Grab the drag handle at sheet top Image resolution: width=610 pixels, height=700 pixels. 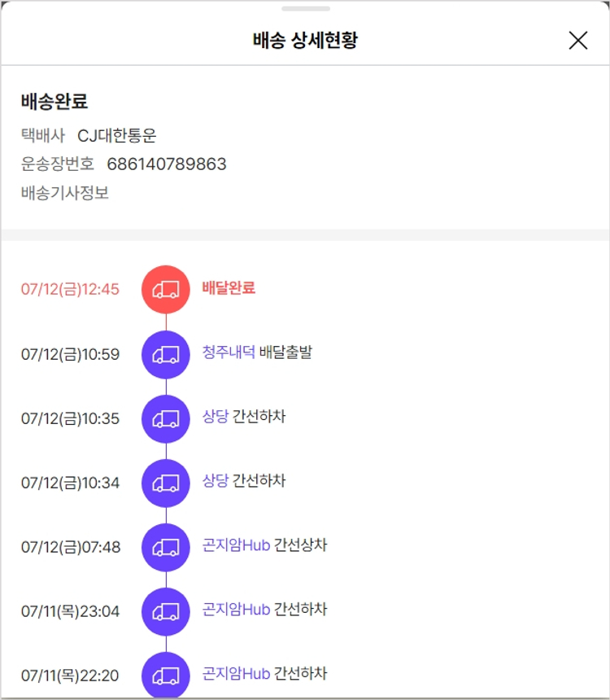tap(305, 9)
